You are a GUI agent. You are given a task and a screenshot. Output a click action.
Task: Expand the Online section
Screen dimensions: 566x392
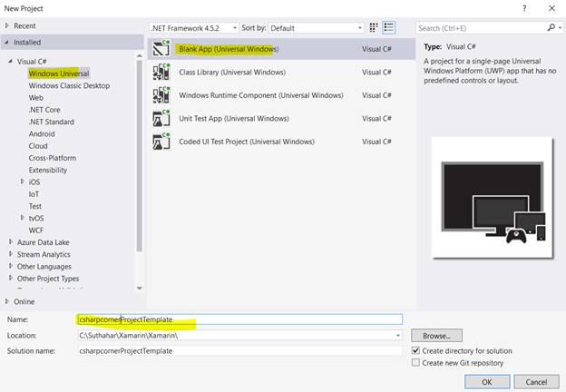7,301
